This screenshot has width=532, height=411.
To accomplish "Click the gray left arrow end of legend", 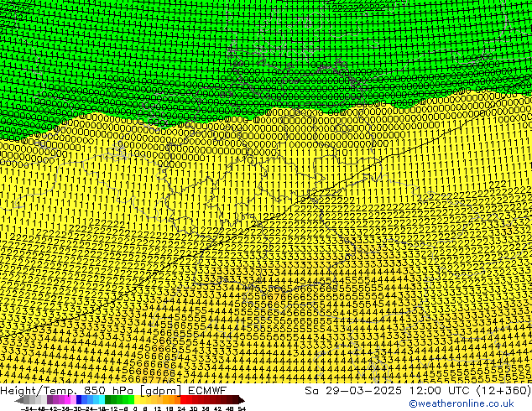I will pyautogui.click(x=19, y=400).
